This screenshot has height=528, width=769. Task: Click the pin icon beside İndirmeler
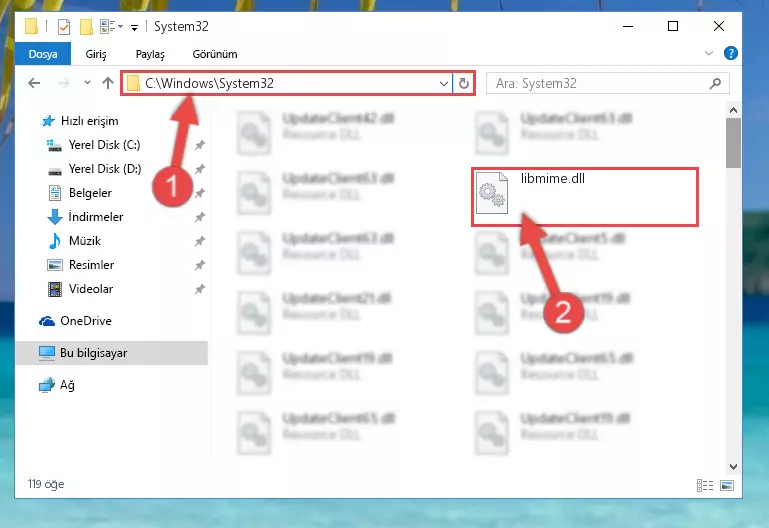200,217
